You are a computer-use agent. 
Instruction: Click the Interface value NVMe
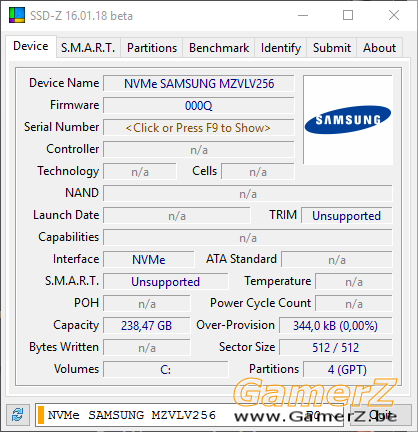point(149,260)
